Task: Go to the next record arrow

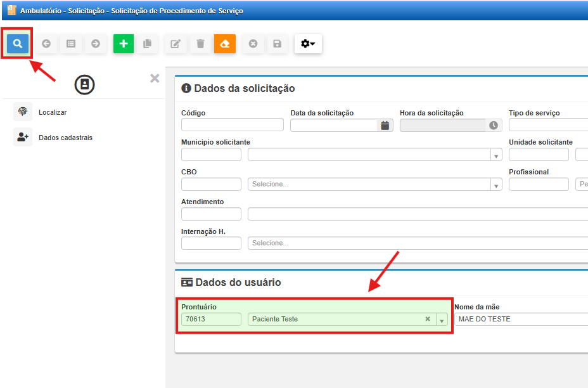Action: click(96, 44)
